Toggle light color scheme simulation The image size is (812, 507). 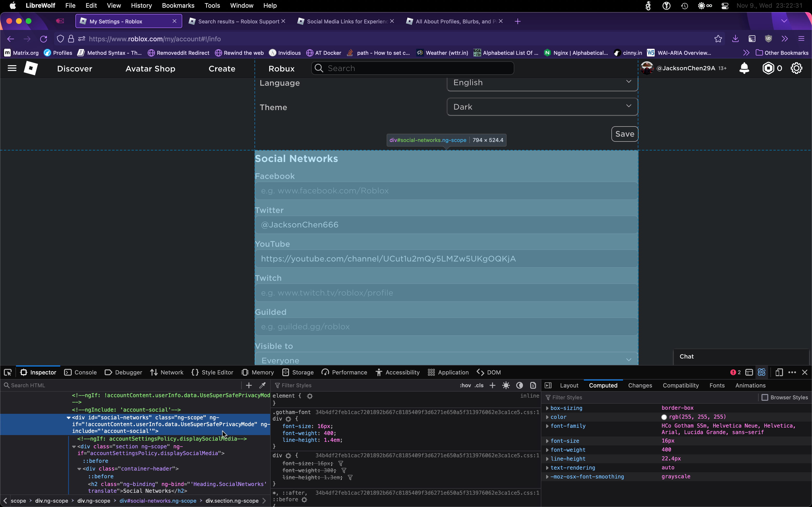[x=506, y=385]
